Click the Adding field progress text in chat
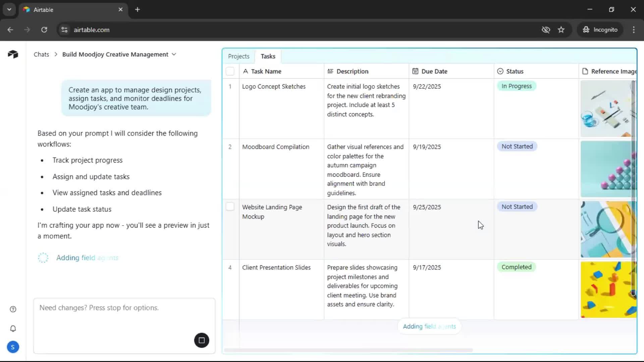 pos(87,258)
